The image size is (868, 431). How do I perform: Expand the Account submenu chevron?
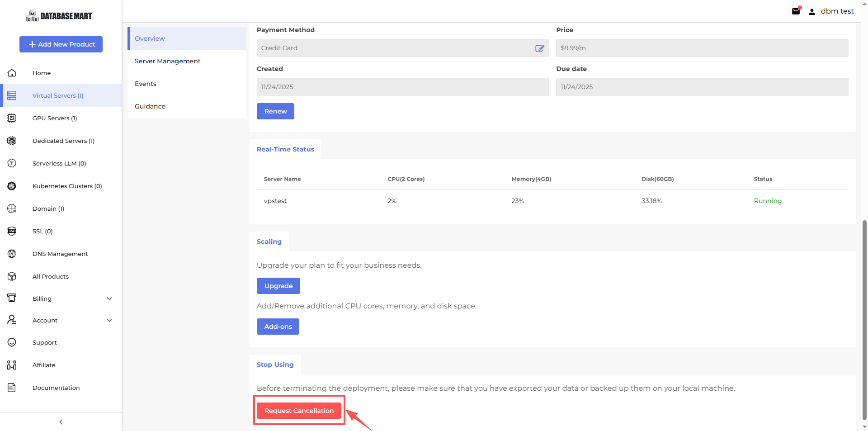[x=109, y=320]
